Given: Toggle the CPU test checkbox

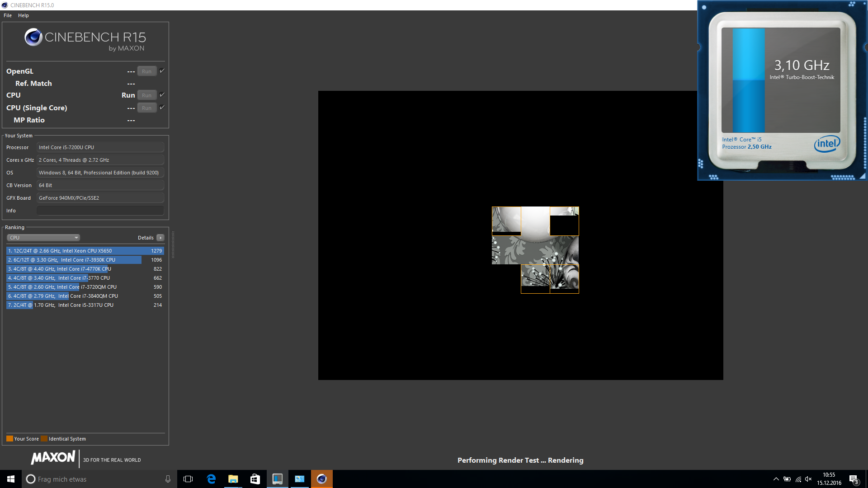Looking at the screenshot, I should tap(162, 95).
